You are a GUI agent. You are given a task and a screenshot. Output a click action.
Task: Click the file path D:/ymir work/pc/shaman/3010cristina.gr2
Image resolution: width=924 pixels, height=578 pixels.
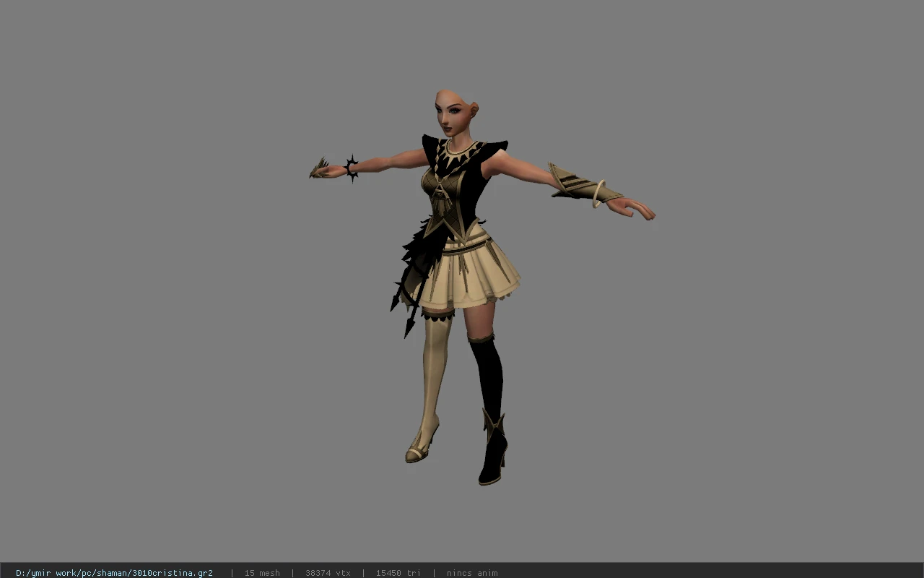114,573
